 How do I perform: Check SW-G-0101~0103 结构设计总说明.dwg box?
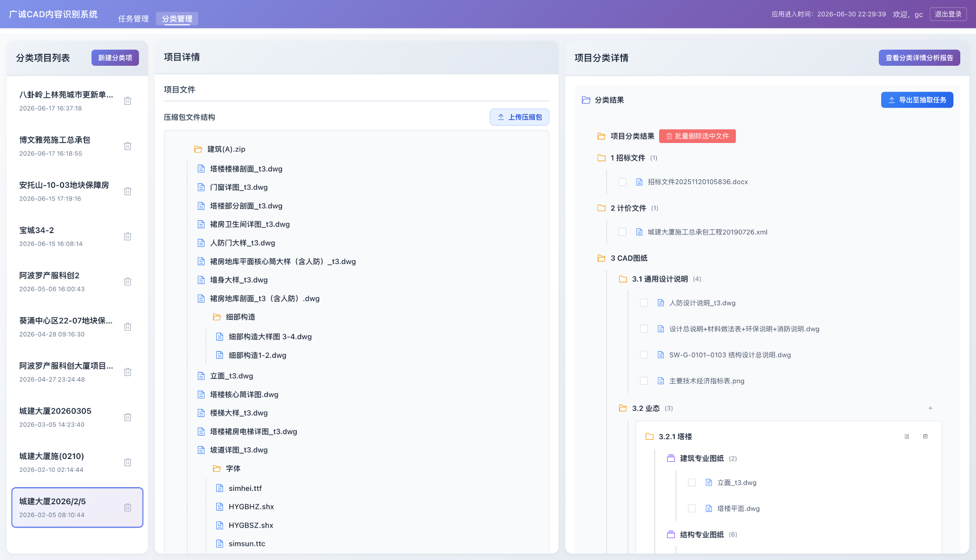click(x=644, y=355)
